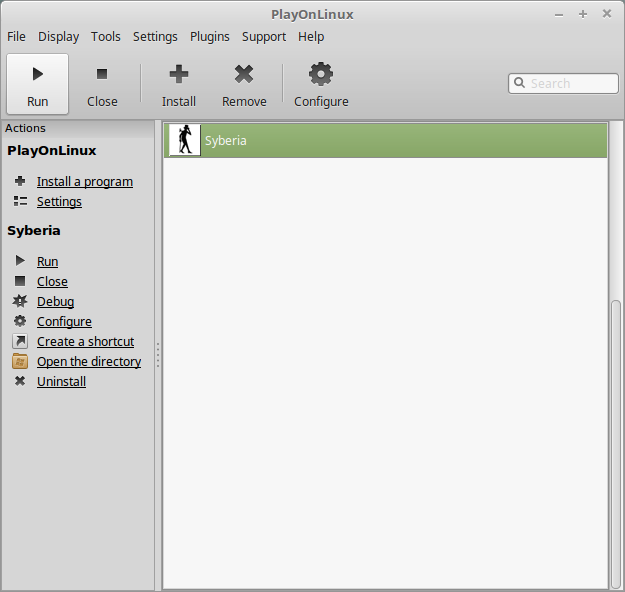Minimize the PlayOnLinux window
625x592 pixels.
click(559, 15)
